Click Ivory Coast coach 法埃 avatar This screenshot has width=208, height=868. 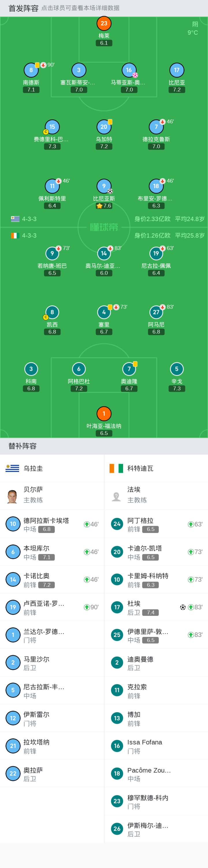pos(116,496)
